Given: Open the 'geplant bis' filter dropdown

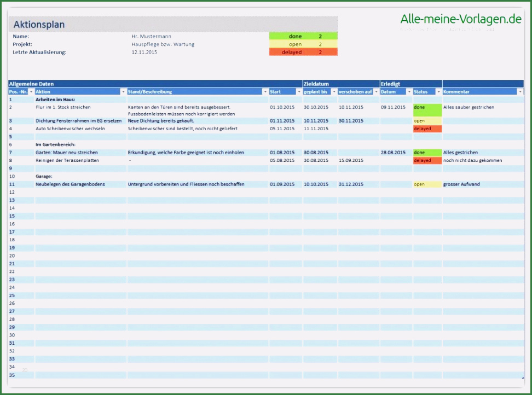Looking at the screenshot, I should coord(334,92).
